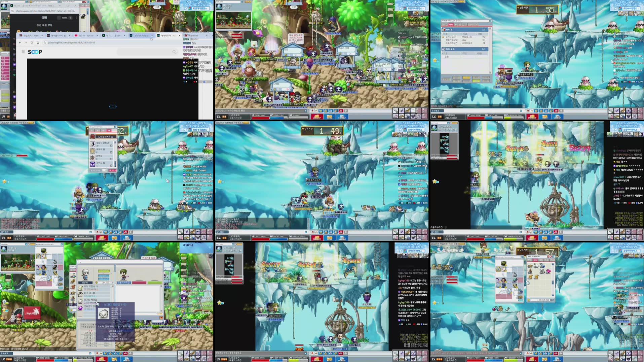Click the 58279 damage panel minimap
This screenshot has height=362, width=644.
[x=444, y=144]
